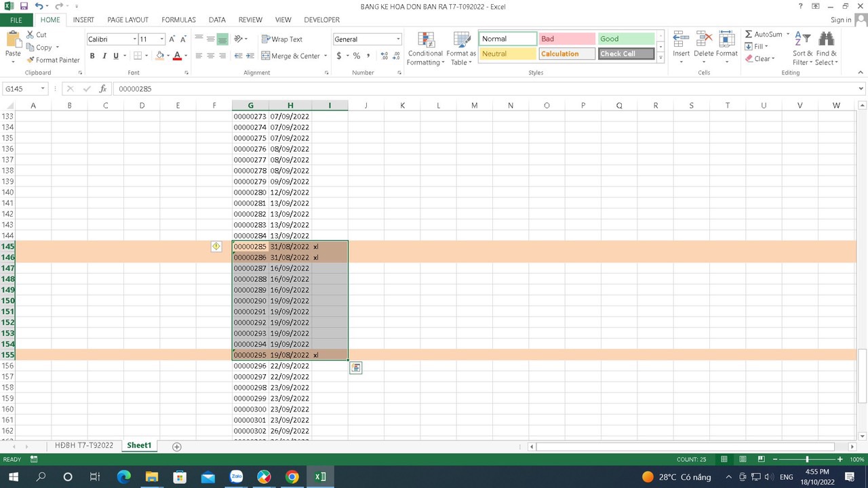
Task: Open Zalo from the taskbar
Action: 236,477
